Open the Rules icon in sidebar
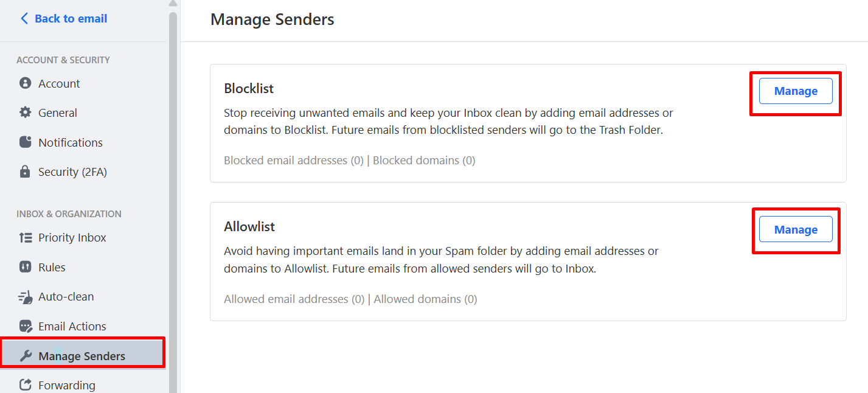 [x=26, y=267]
